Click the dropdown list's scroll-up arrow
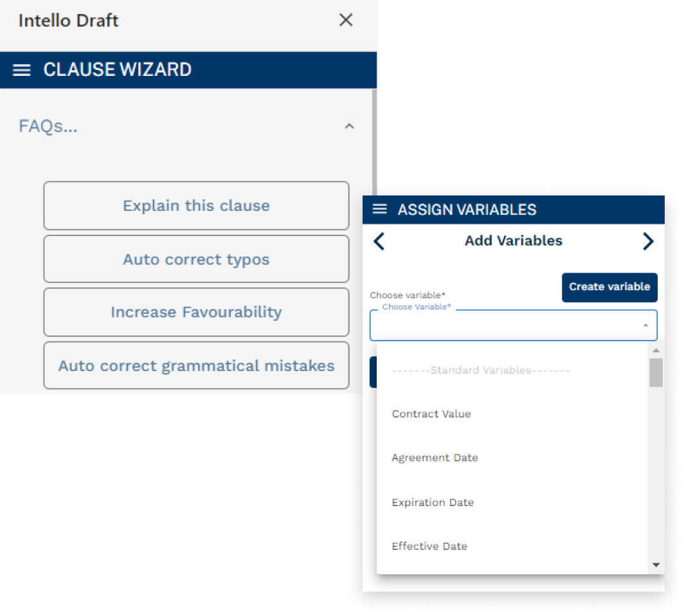Screen dimensions: 684x616 pyautogui.click(x=656, y=350)
